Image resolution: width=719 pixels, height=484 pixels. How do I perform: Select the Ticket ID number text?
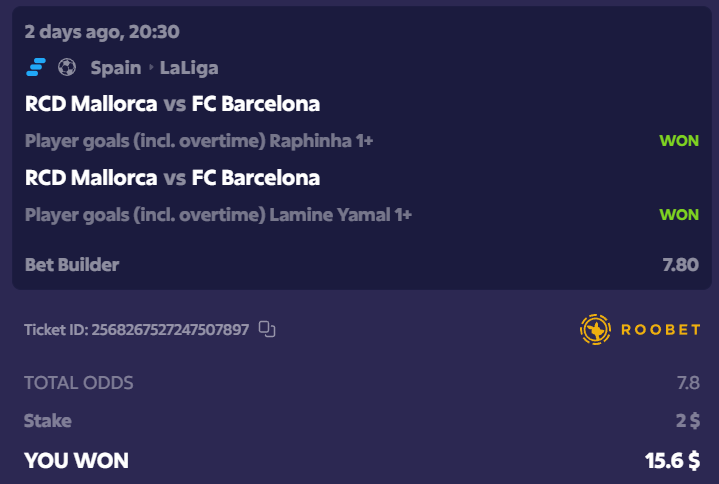[x=170, y=330]
